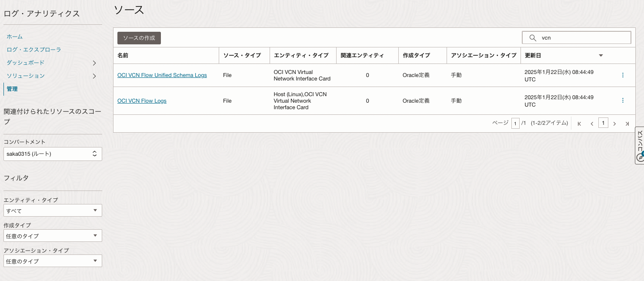The image size is (644, 281).
Task: Select 管理 in the sidebar menu
Action: (x=12, y=89)
